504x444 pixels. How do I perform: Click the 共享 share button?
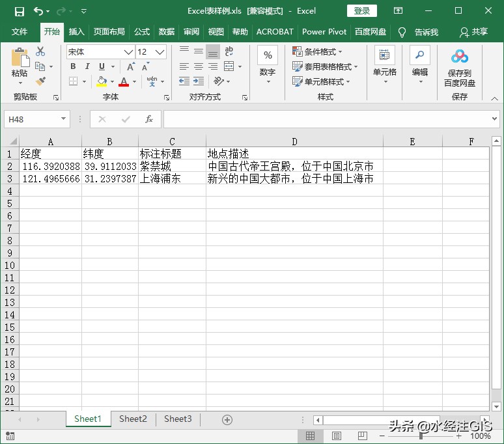[474, 32]
